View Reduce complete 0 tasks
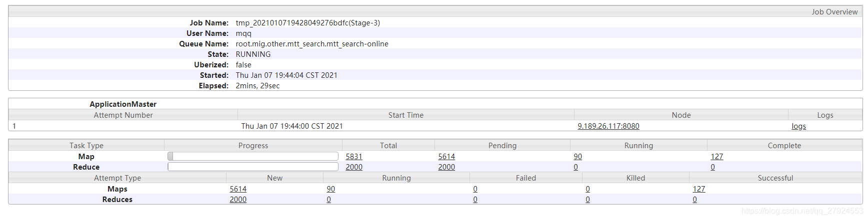This screenshot has width=868, height=220. click(x=713, y=167)
